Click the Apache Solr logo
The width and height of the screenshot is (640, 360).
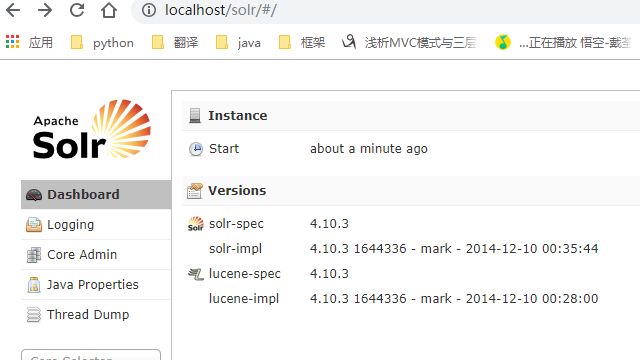coord(92,129)
